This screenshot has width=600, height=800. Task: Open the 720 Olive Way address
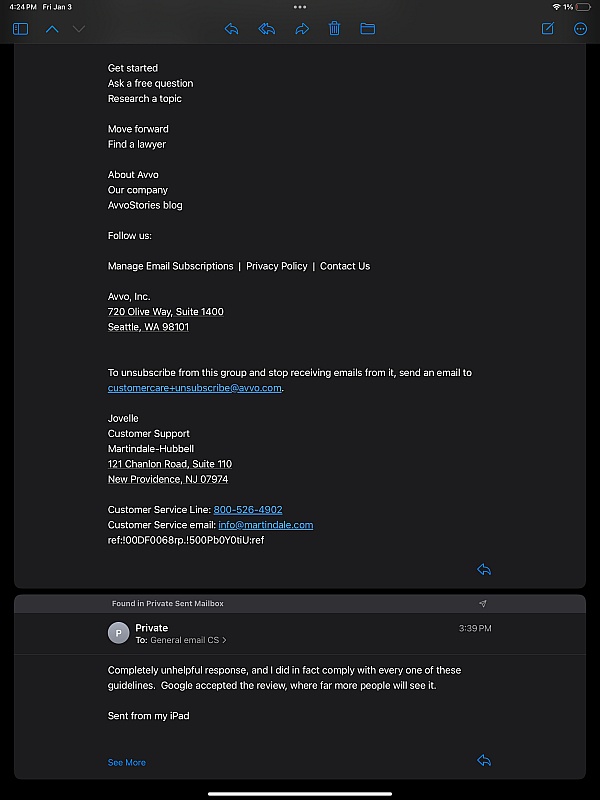click(166, 312)
